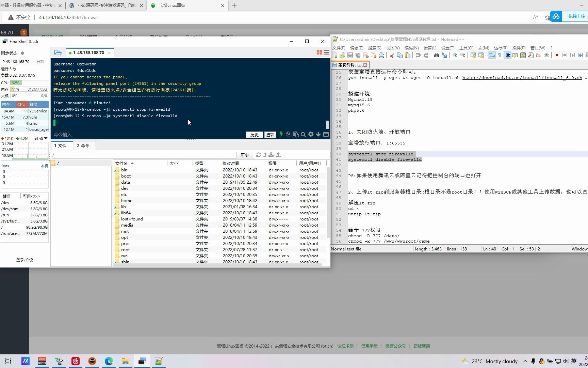The height and width of the screenshot is (368, 588).
Task: Click Notepad++ Save icon
Action: click(x=350, y=55)
